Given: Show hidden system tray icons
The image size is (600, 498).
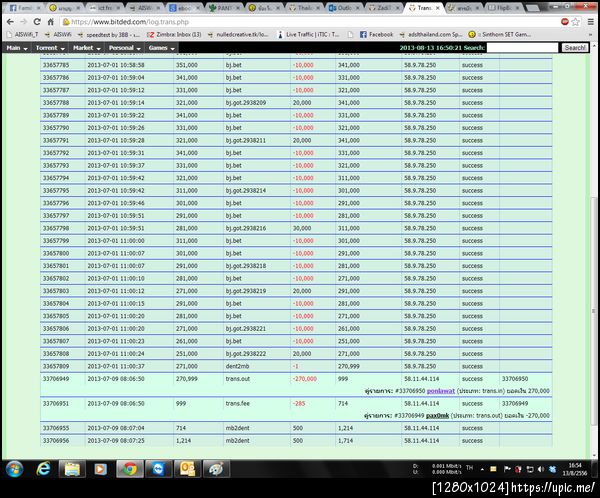Looking at the screenshot, I should click(x=482, y=469).
